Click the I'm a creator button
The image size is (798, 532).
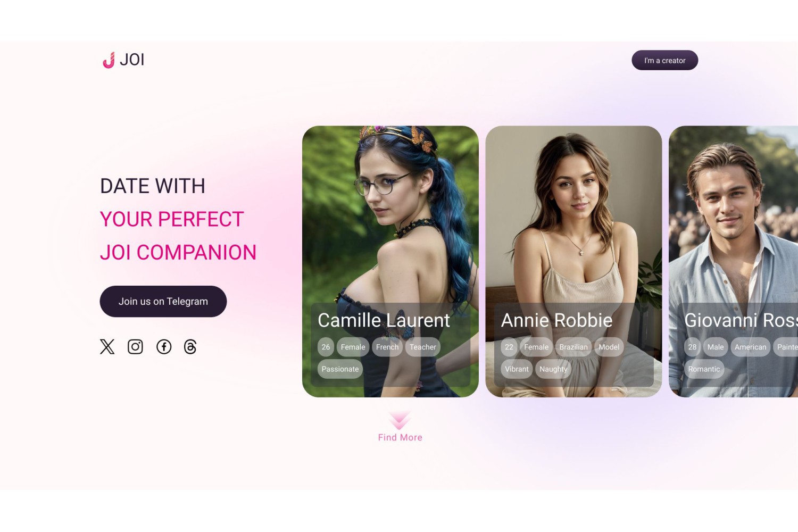(x=664, y=60)
